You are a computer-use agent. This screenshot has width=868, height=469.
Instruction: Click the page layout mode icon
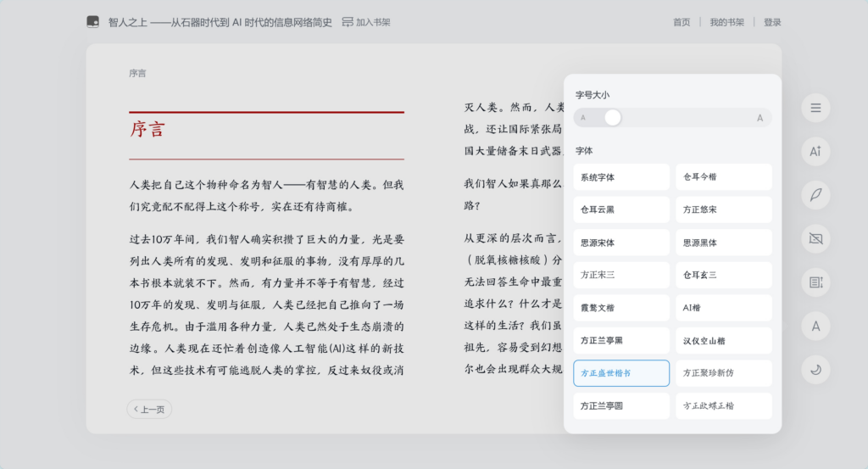pyautogui.click(x=815, y=282)
